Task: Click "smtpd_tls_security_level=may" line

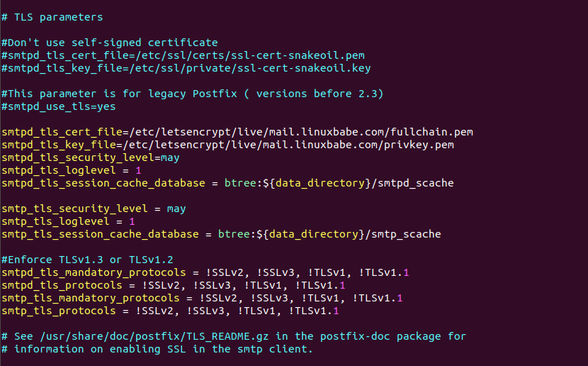Action: [x=91, y=157]
